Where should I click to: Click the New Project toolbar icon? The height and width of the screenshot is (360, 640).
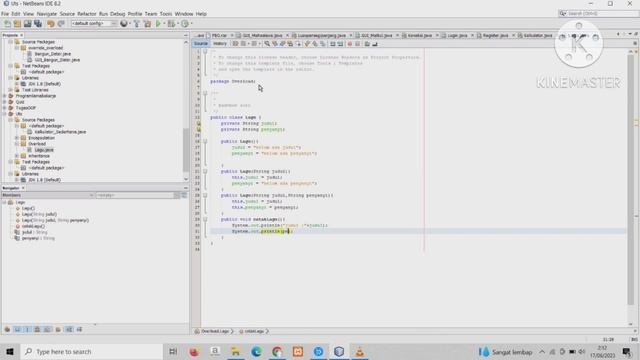pos(18,24)
